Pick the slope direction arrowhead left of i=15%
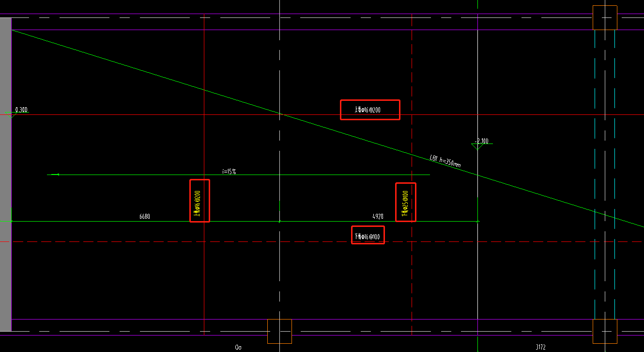The width and height of the screenshot is (644, 352). point(54,175)
